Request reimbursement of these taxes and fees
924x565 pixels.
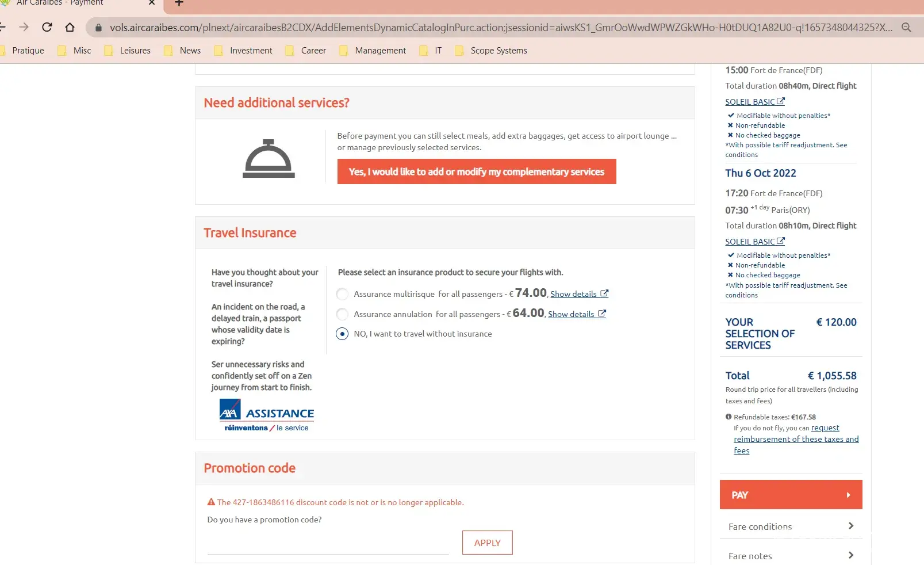pos(796,439)
